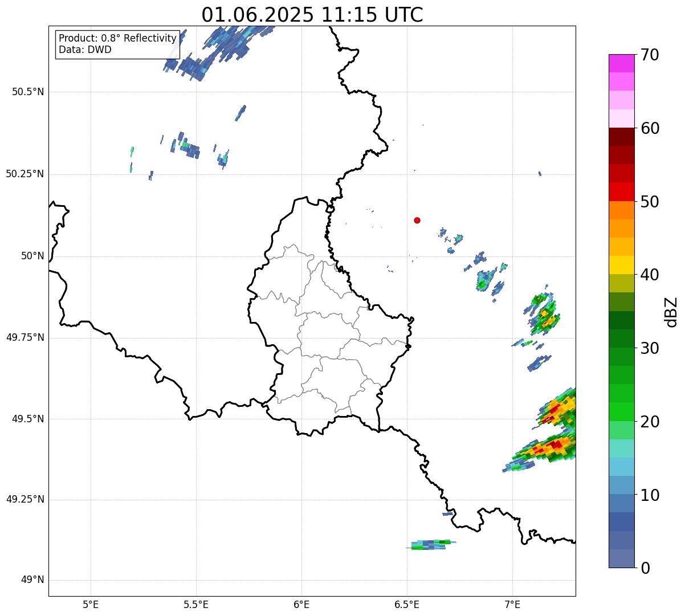
Task: Click the "Data: DWD" text
Action: (85, 50)
